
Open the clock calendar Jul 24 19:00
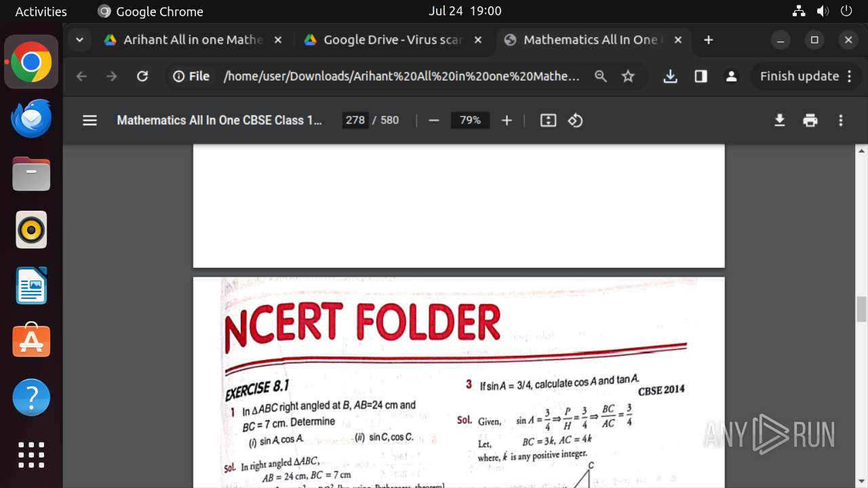point(465,11)
